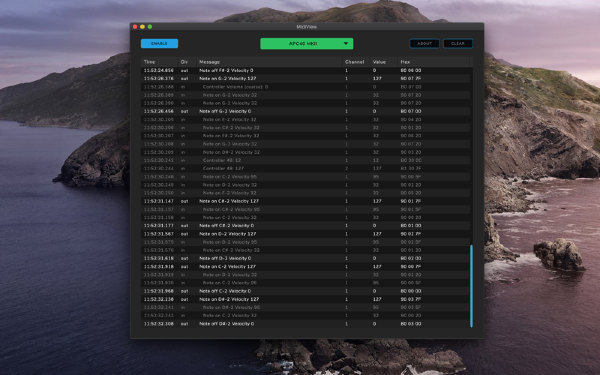Click timestamp 11:52:26.390

pyautogui.click(x=158, y=103)
